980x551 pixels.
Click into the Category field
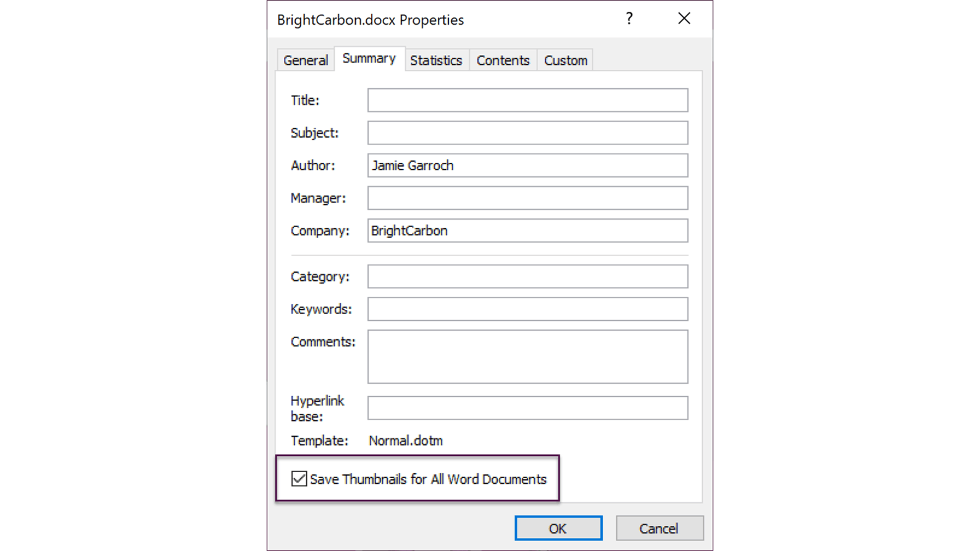pyautogui.click(x=528, y=276)
